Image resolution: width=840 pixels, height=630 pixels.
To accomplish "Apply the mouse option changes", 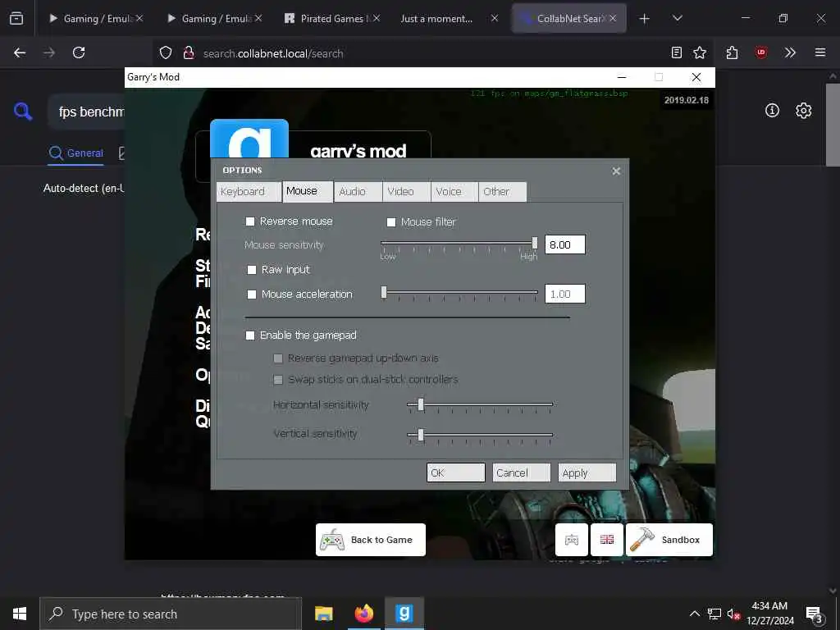I will [x=587, y=472].
